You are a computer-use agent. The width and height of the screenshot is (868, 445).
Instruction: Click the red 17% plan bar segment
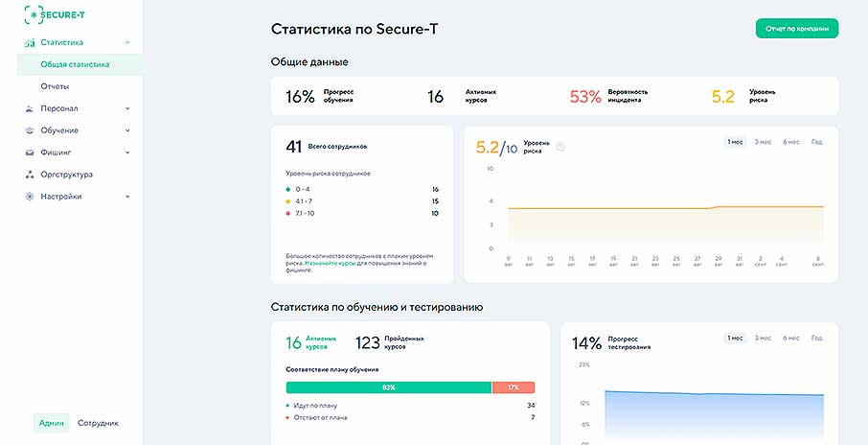(x=514, y=387)
